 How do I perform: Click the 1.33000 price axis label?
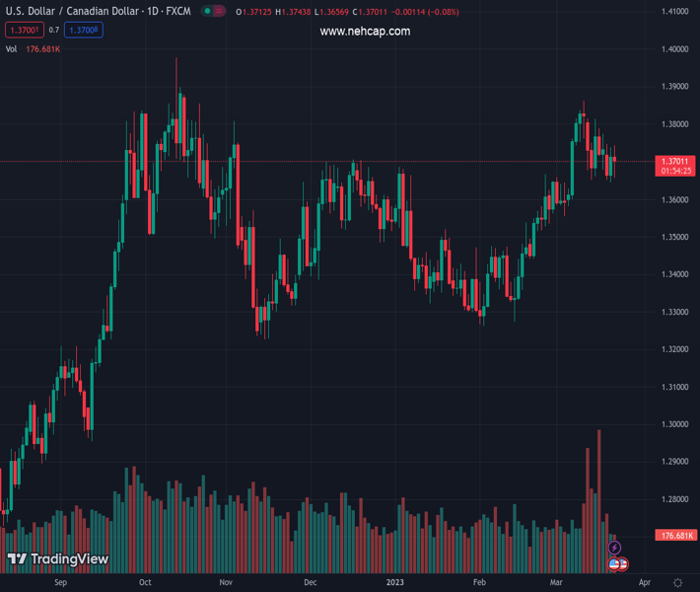(675, 312)
